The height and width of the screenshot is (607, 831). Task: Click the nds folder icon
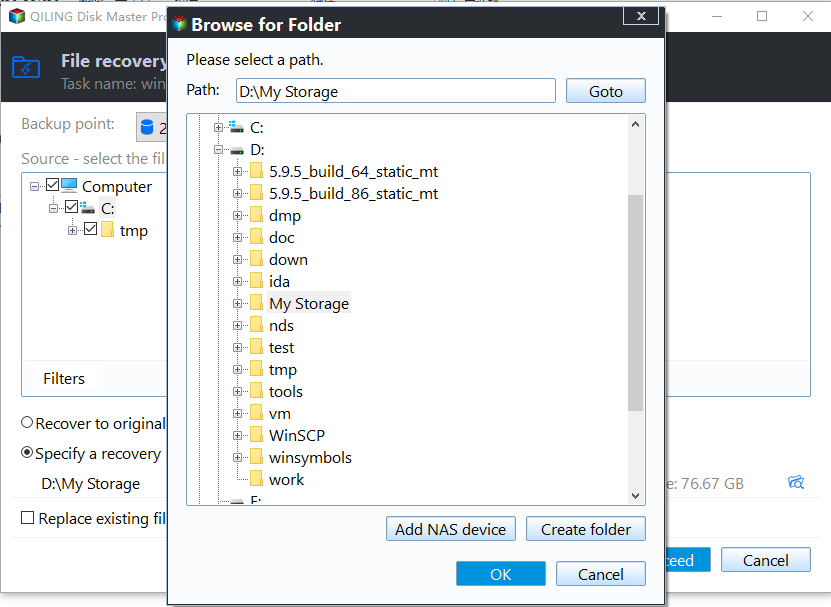pos(257,325)
